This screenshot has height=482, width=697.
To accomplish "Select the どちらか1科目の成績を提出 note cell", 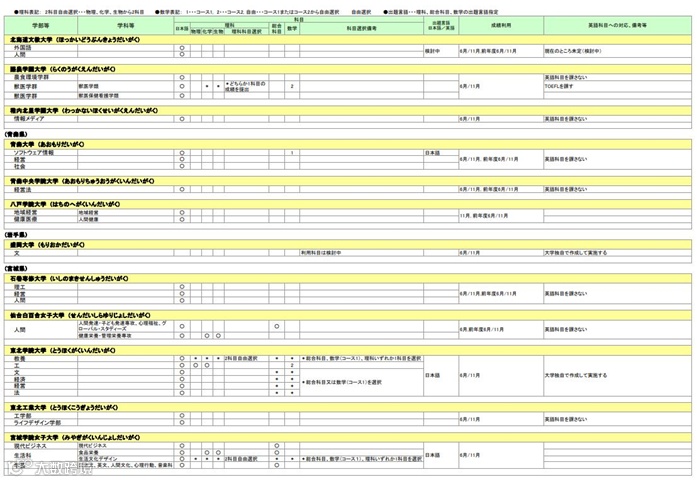I will tap(246, 86).
